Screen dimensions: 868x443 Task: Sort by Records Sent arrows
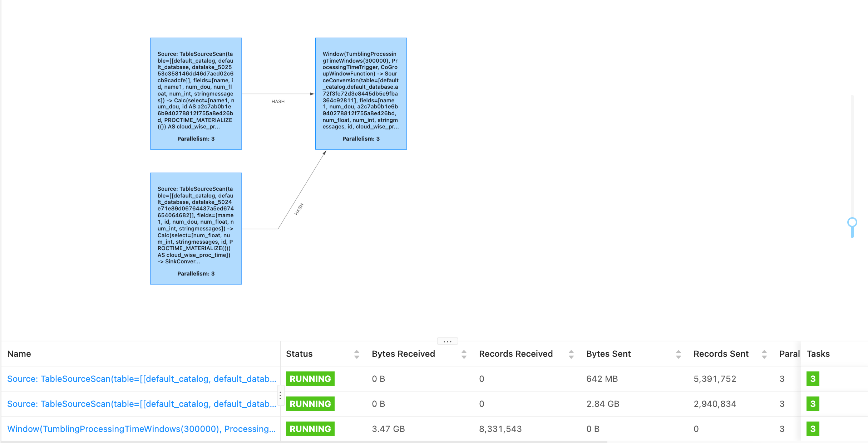point(764,354)
